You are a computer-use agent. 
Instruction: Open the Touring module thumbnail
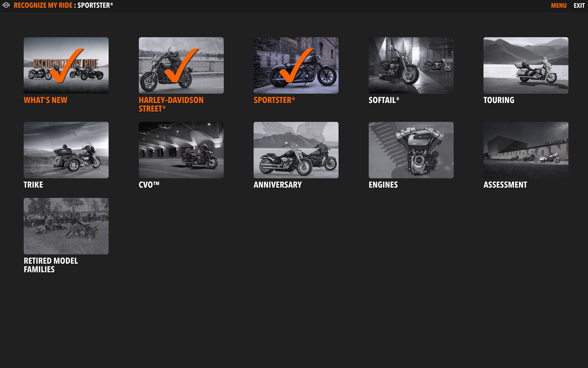(526, 65)
